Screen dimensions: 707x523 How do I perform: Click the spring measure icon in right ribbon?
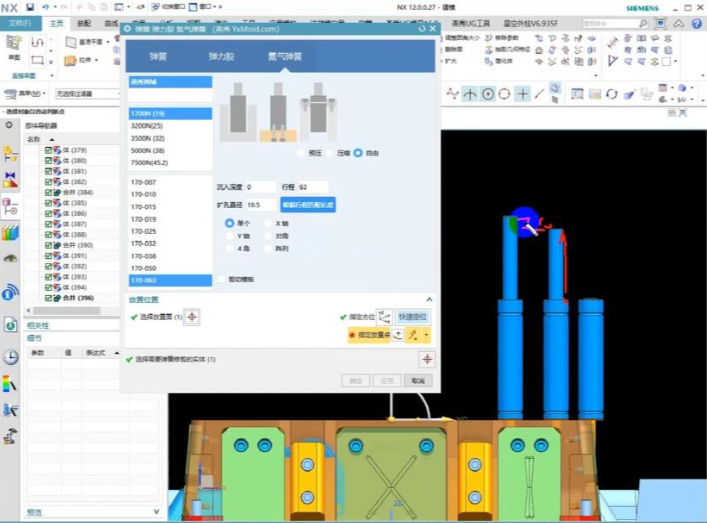click(x=612, y=42)
